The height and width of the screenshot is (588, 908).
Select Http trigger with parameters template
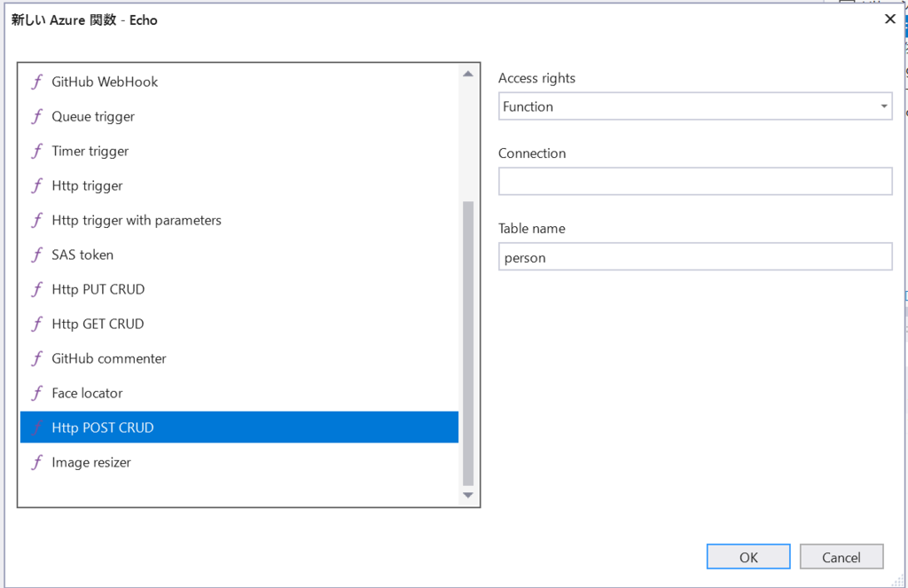pyautogui.click(x=239, y=220)
